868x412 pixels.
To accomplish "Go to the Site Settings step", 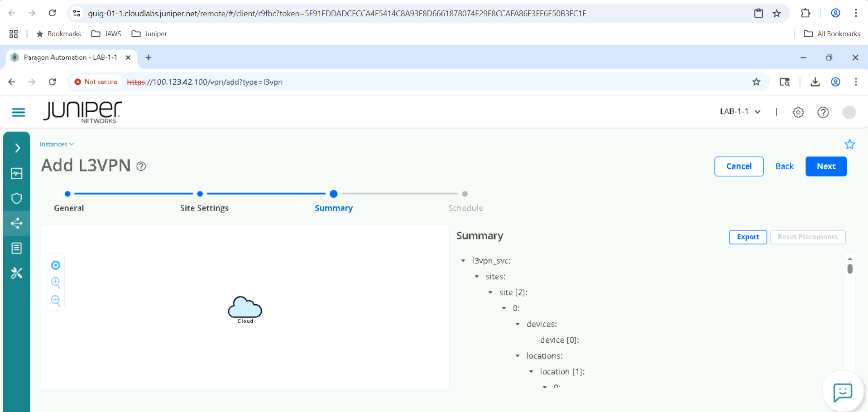I will 200,194.
